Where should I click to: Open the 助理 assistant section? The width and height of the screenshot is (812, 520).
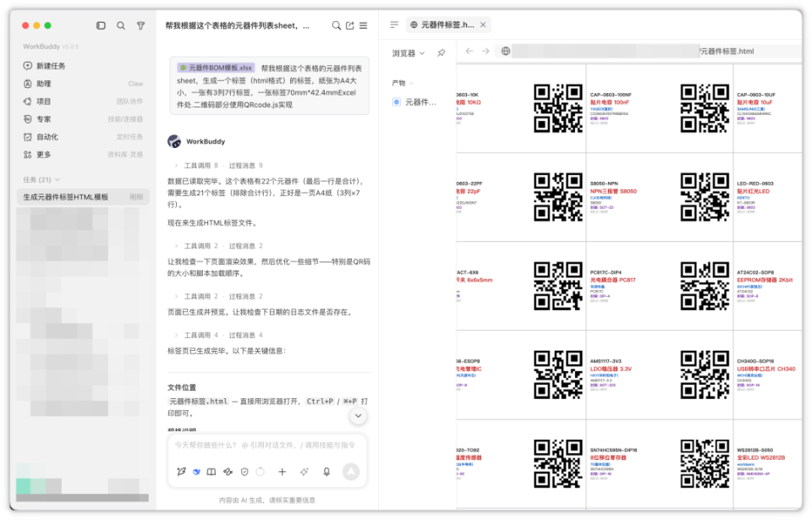(83, 84)
